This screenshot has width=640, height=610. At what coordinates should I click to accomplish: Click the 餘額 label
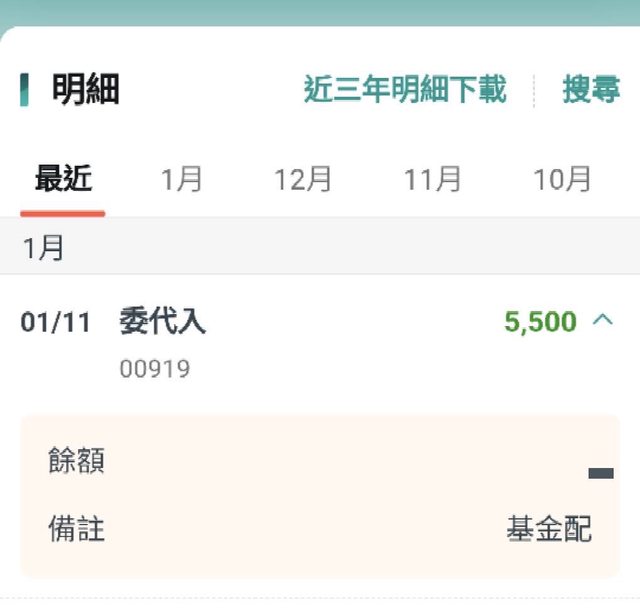coord(76,460)
